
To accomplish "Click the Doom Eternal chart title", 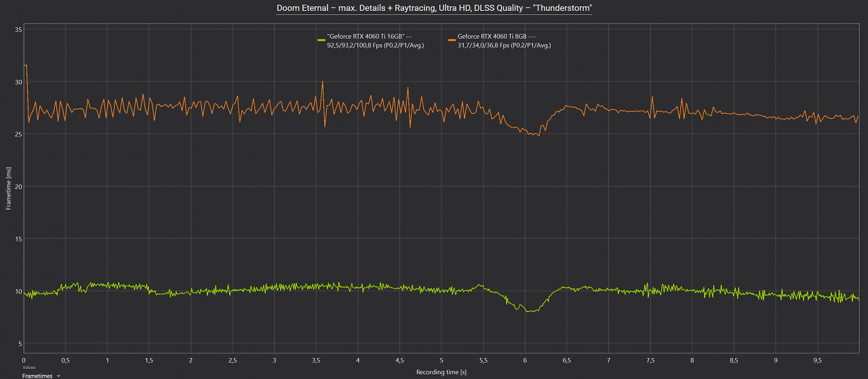I will (434, 8).
